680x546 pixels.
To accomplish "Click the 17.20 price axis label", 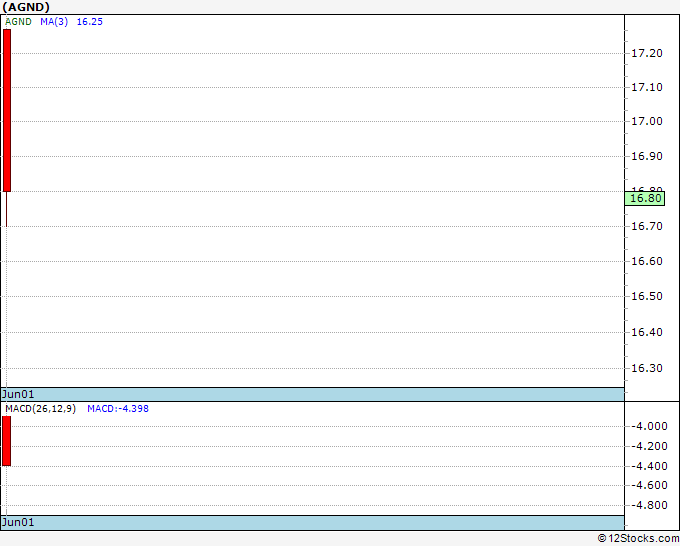I will tap(647, 53).
